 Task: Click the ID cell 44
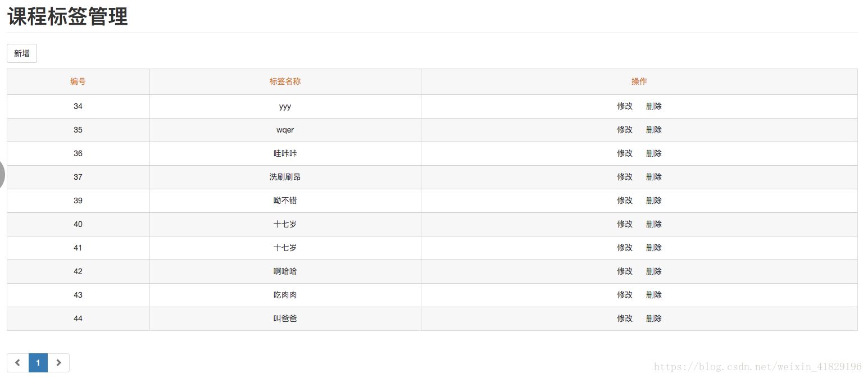click(78, 318)
